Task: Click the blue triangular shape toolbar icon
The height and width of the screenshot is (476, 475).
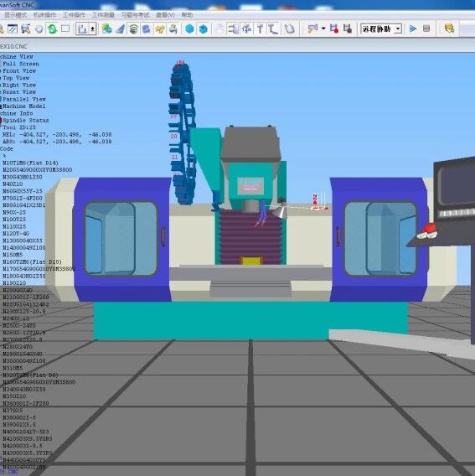Action: pos(120,28)
